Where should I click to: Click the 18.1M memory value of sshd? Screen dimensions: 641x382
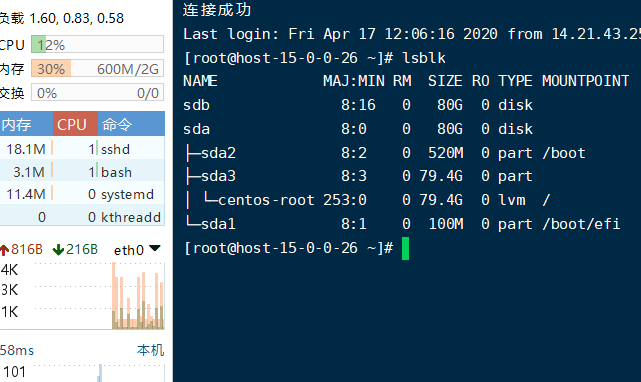[25, 149]
